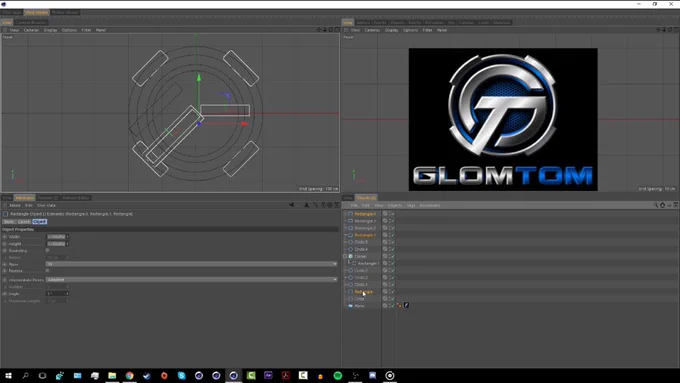Toggle visibility dots on Circle.3 row

point(389,270)
